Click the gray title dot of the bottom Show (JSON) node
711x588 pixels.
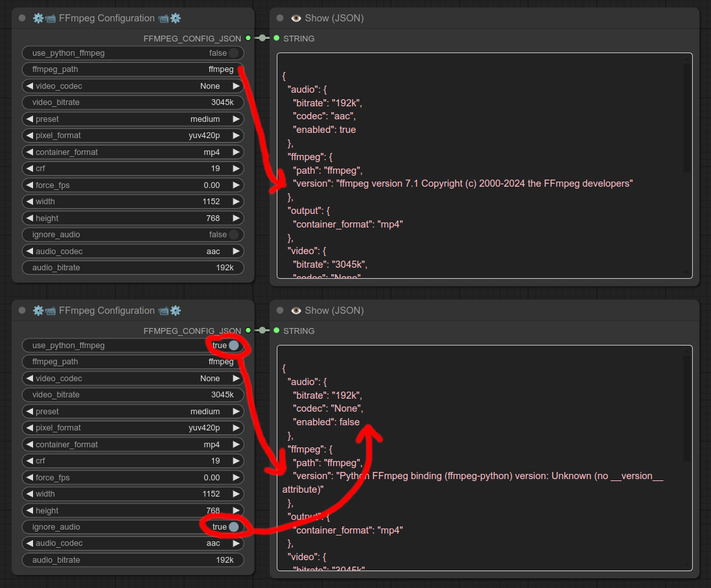click(x=280, y=311)
